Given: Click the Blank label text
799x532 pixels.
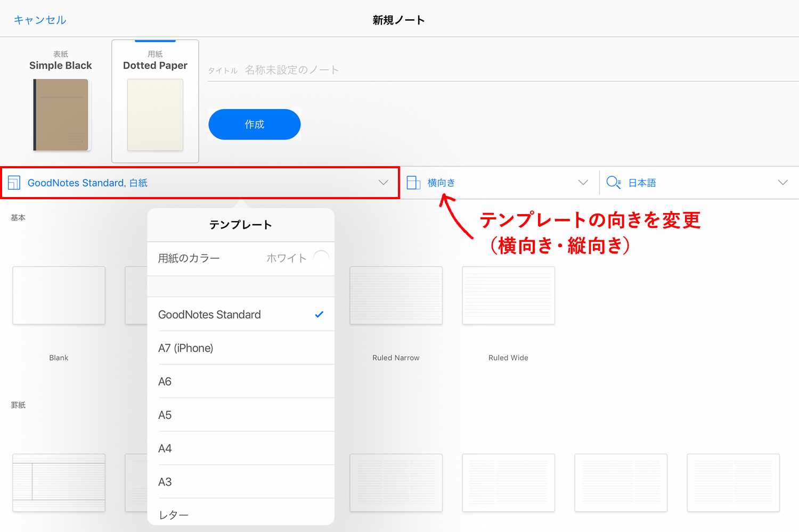Looking at the screenshot, I should click(x=59, y=358).
